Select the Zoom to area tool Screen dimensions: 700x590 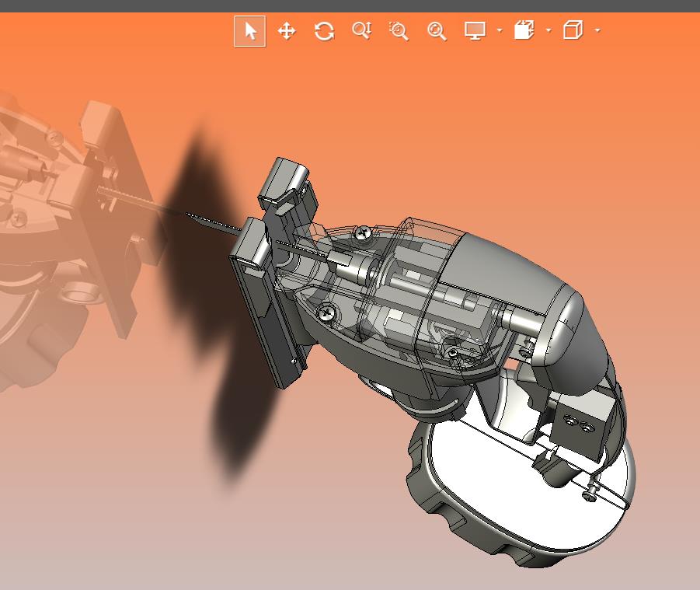[399, 31]
